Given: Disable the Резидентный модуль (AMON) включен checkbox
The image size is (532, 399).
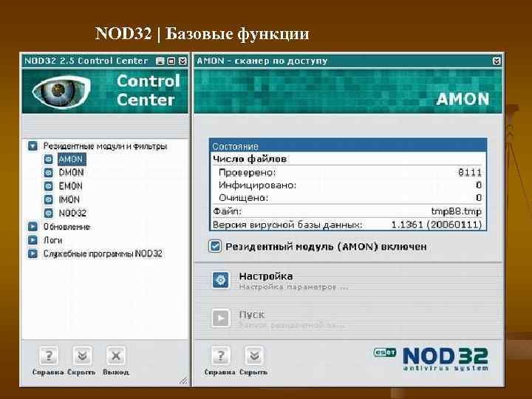Looking at the screenshot, I should coord(215,246).
